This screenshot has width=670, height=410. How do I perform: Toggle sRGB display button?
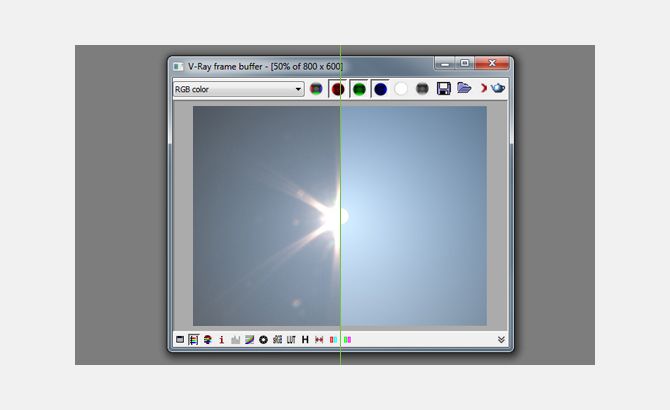tap(277, 340)
